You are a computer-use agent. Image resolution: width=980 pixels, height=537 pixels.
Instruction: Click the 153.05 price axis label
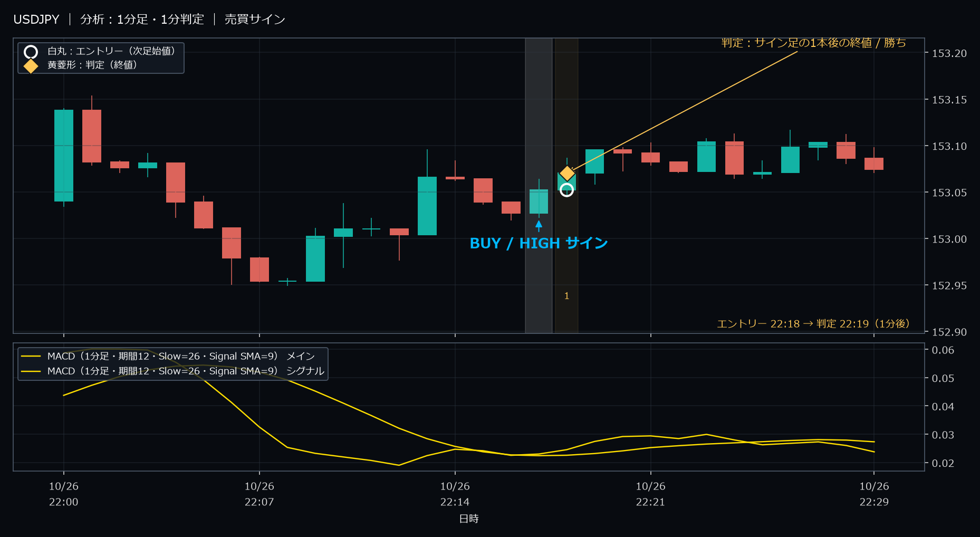[x=949, y=193]
